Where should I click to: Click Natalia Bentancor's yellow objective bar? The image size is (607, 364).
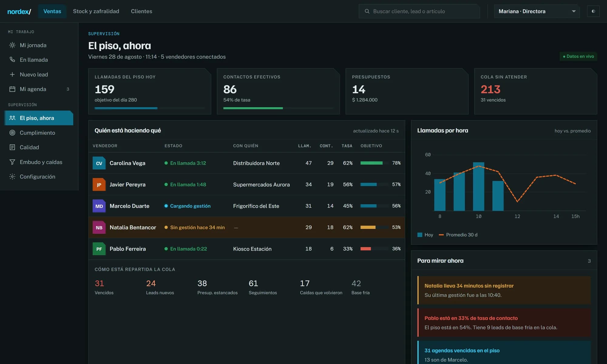(x=374, y=227)
